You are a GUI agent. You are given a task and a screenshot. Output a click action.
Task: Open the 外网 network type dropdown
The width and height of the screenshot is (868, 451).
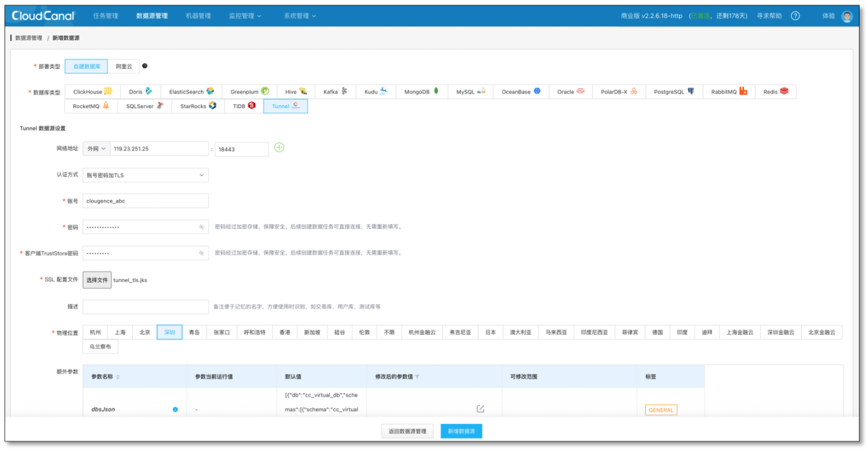(96, 149)
